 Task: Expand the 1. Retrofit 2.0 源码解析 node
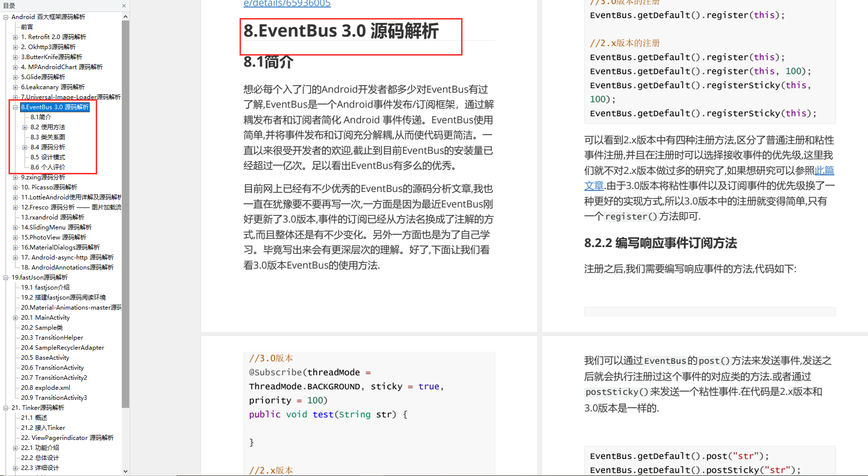click(x=16, y=37)
